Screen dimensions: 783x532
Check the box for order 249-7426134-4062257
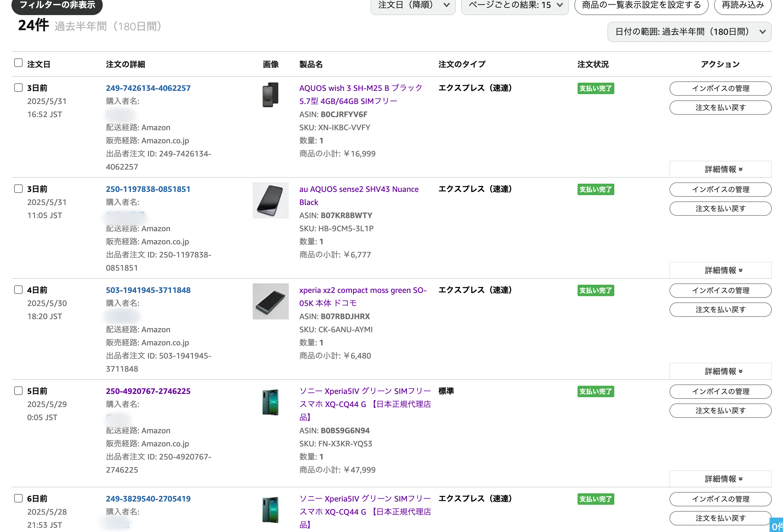tap(18, 88)
